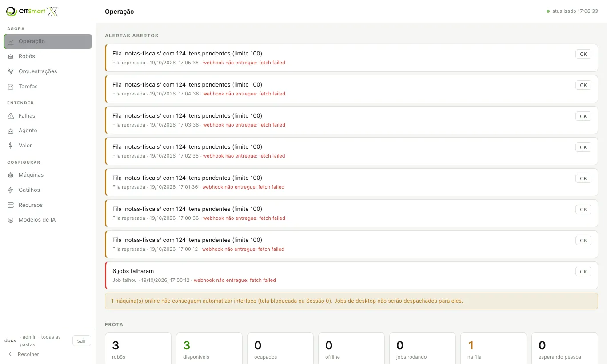This screenshot has height=364, width=607.
Task: Click the Valor dollar sign icon
Action: click(11, 146)
